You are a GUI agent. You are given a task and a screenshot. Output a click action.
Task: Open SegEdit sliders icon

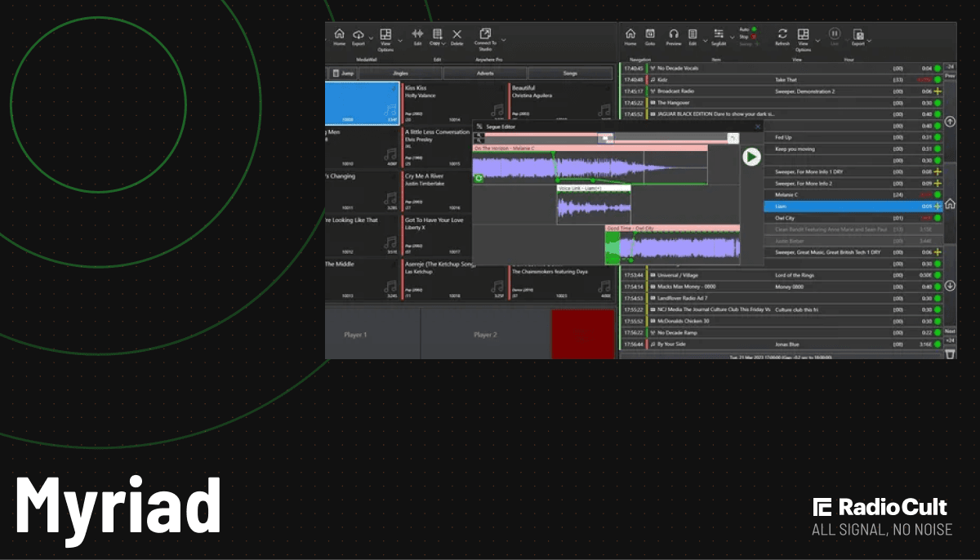(x=719, y=33)
